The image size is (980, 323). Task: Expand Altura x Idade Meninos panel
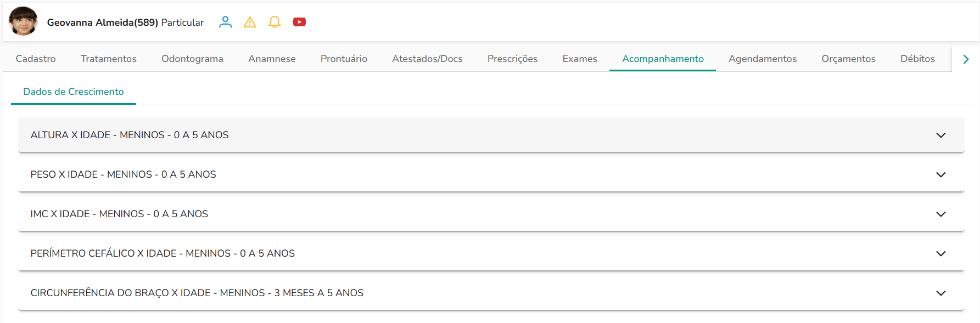[x=491, y=135]
